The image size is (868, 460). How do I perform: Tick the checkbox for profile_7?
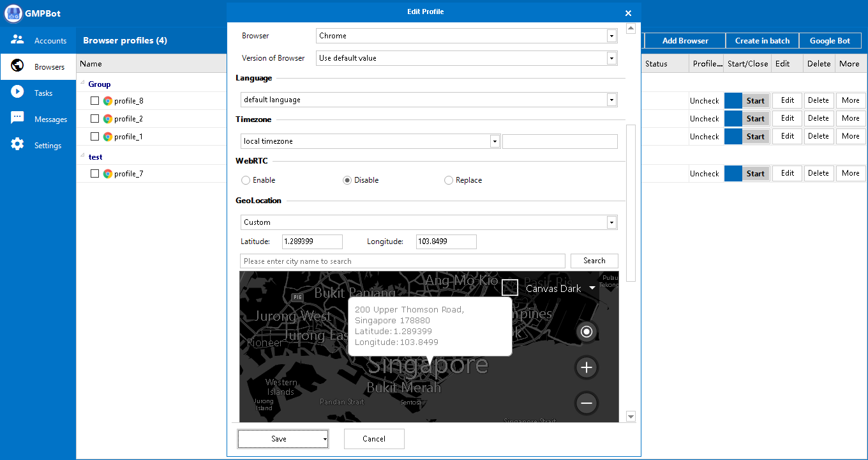click(x=94, y=174)
